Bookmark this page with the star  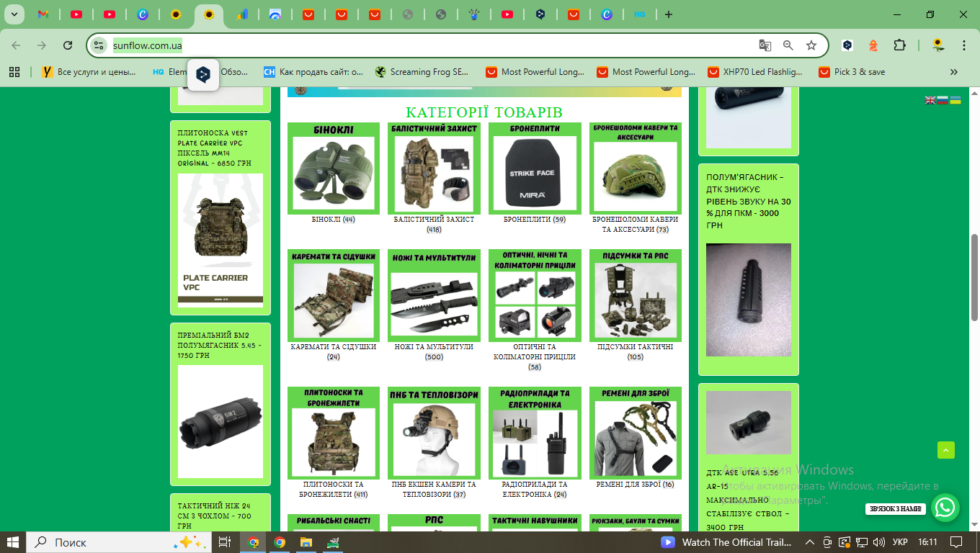tap(811, 45)
